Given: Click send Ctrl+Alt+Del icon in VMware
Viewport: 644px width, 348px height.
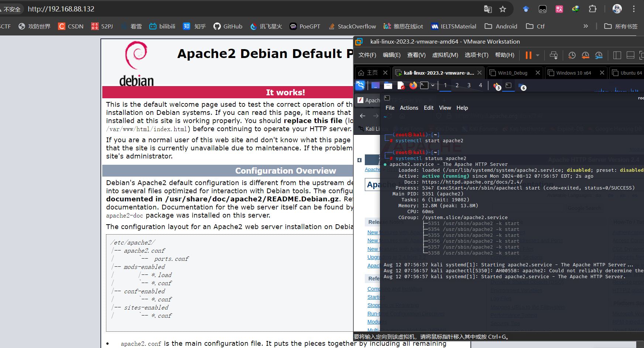Looking at the screenshot, I should pos(554,55).
